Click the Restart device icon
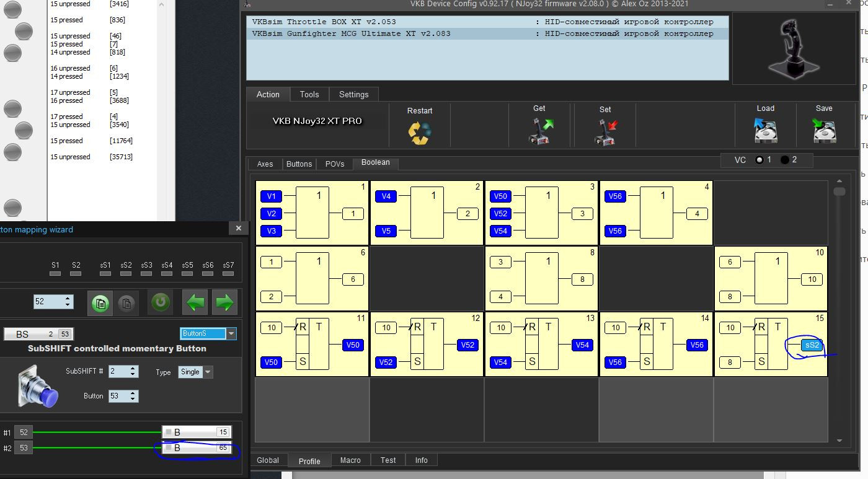Viewport: 868px width, 479px height. 419,132
